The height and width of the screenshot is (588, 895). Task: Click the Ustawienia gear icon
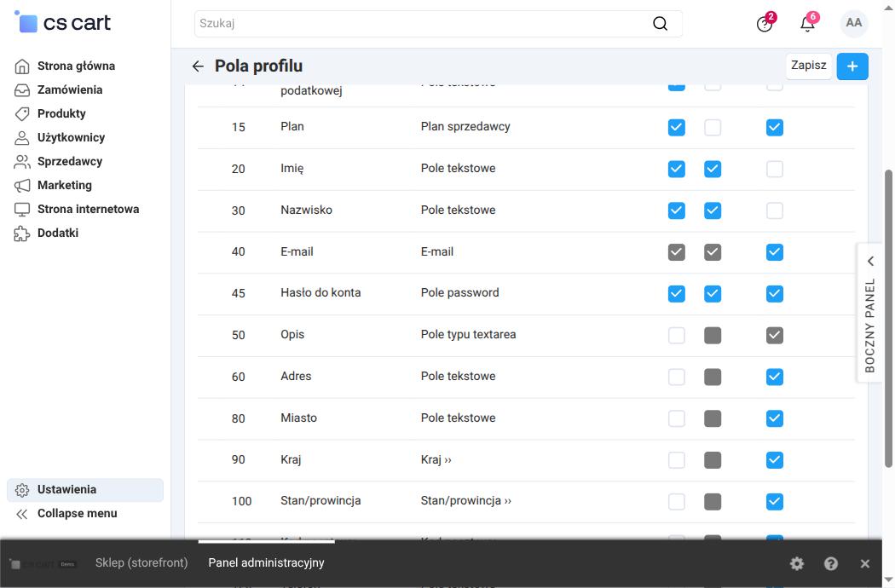[21, 490]
